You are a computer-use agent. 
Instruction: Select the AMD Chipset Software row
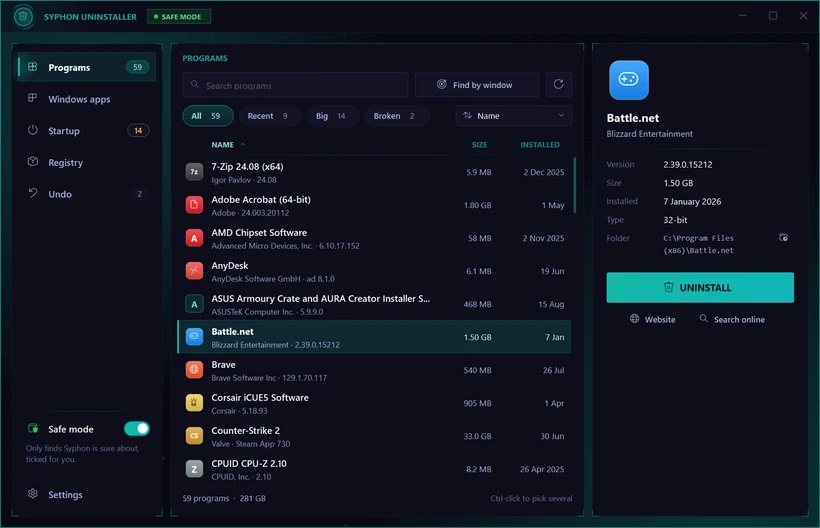pyautogui.click(x=374, y=238)
